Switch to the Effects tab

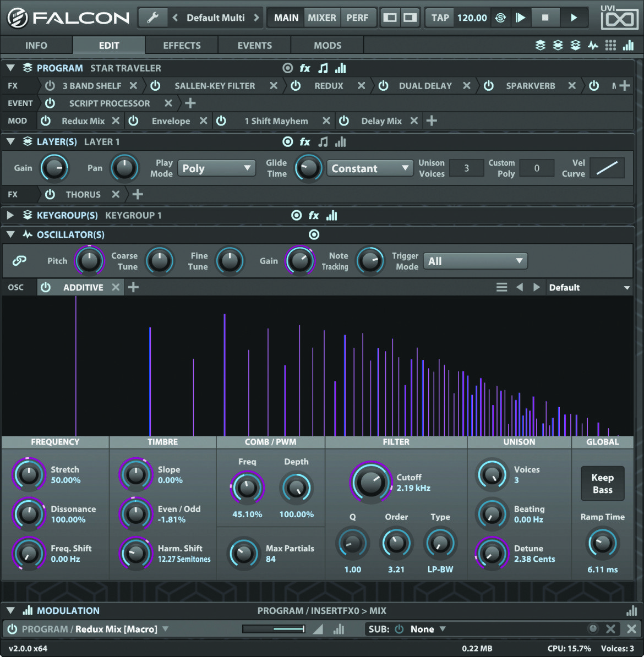182,45
